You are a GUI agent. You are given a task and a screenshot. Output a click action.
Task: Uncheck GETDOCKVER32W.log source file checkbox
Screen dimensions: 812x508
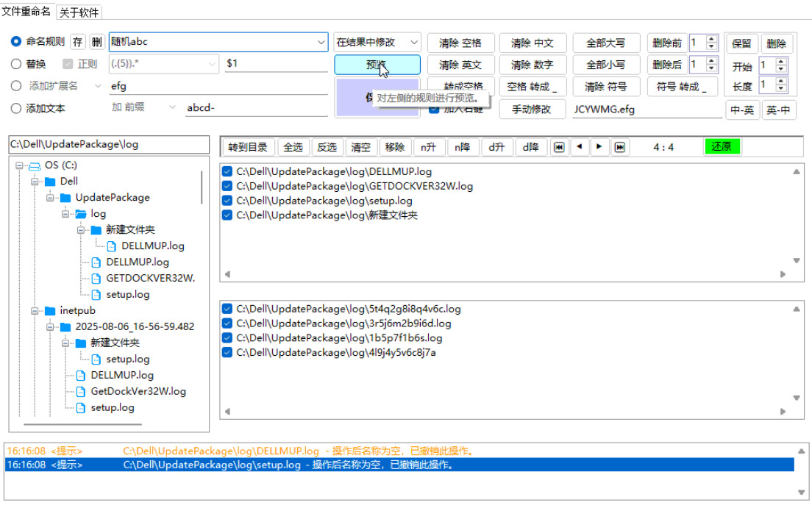click(x=227, y=186)
